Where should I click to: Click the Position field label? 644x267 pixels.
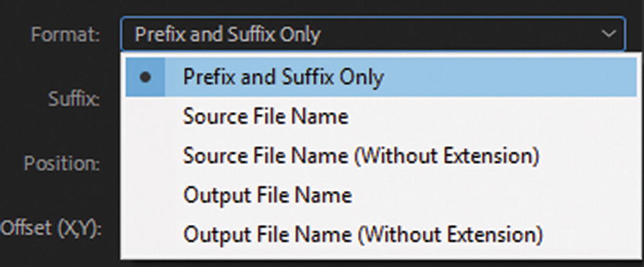[x=62, y=163]
